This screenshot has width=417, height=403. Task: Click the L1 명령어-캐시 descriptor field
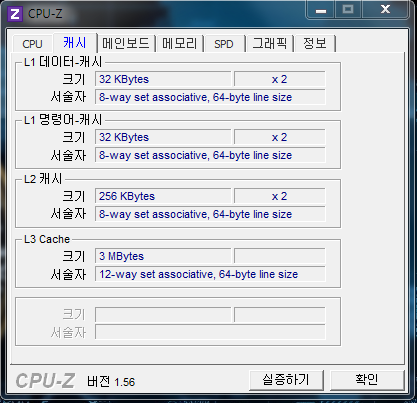[210, 155]
